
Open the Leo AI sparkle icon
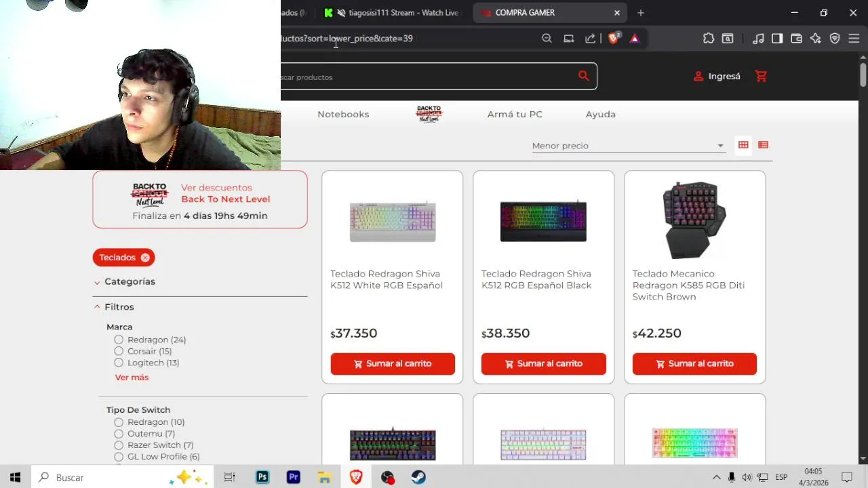[815, 39]
